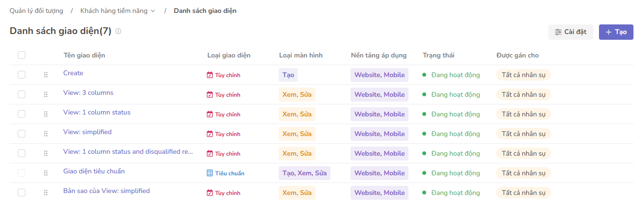The width and height of the screenshot is (644, 205).
Task: Click drag handle on View: 3 columns row
Action: (x=45, y=94)
